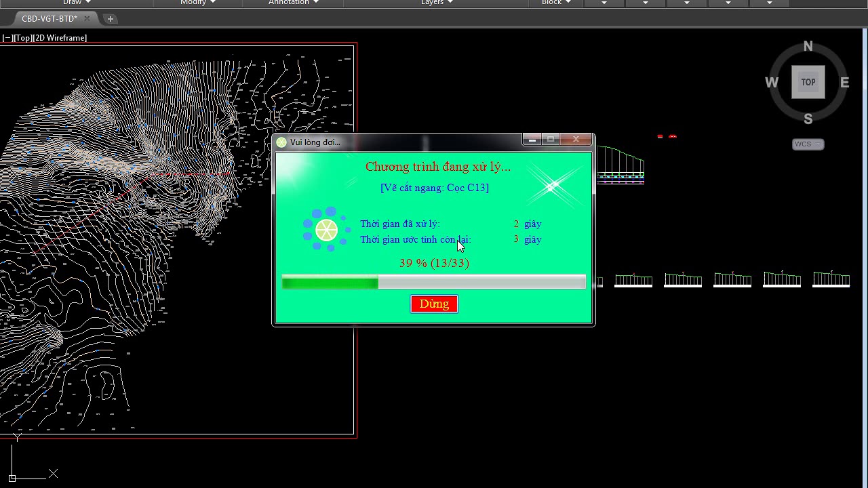This screenshot has width=868, height=488.
Task: Expand the Layers ribbon panel
Action: (x=437, y=3)
